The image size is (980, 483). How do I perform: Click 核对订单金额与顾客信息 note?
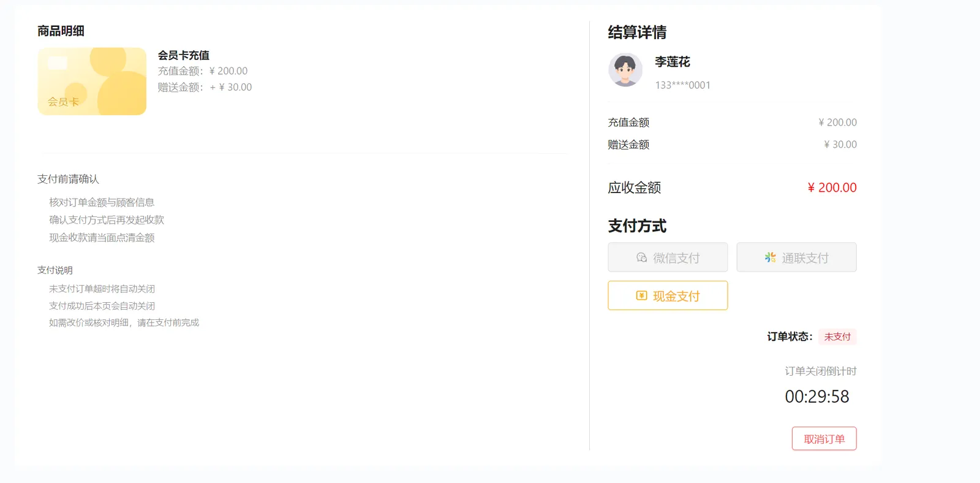(102, 202)
